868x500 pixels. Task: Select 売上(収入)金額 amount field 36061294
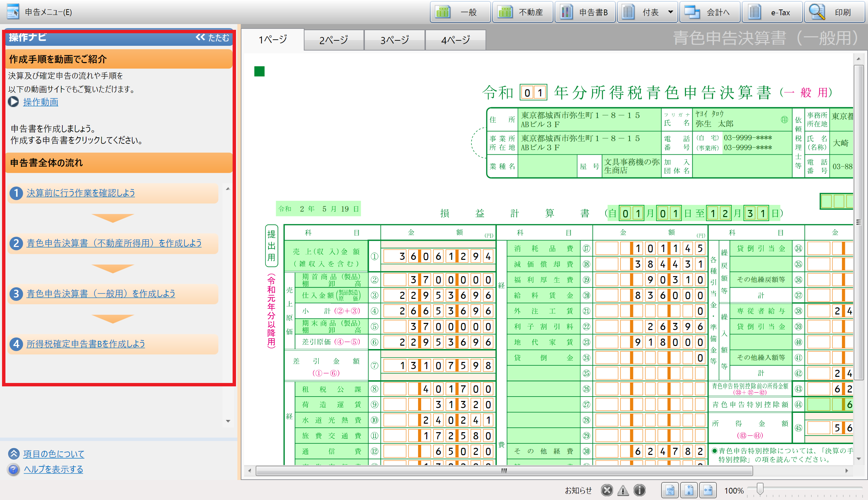(439, 256)
